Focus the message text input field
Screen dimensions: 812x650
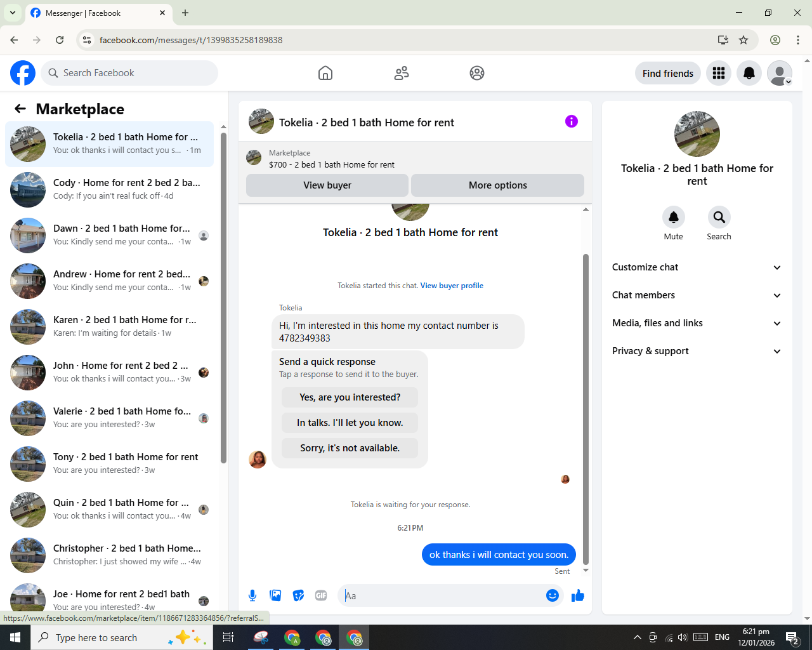[443, 595]
